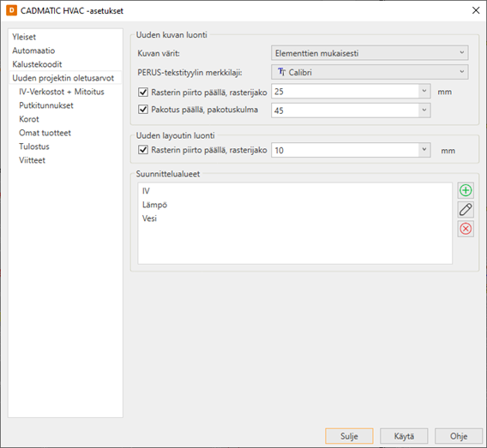Open Viitteet settings page
Viewport: 487px width, 448px height.
(32, 160)
